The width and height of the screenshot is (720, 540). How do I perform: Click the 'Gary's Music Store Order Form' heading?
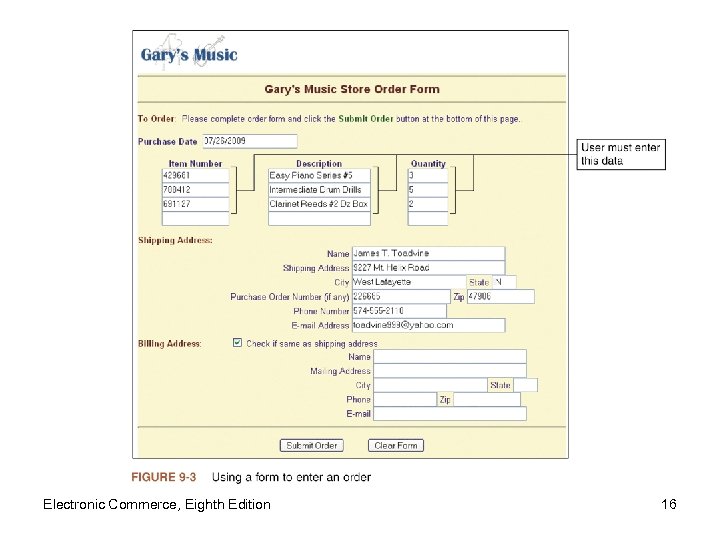point(352,89)
